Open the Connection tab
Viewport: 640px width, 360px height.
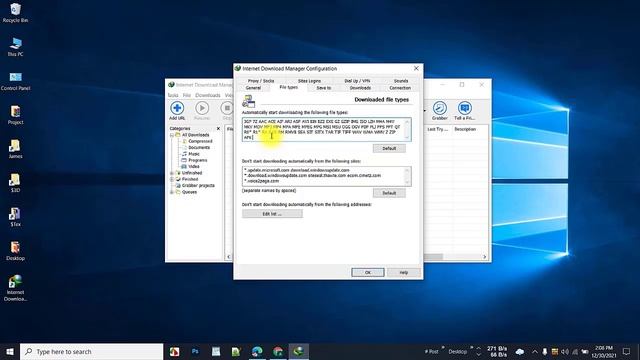[400, 88]
